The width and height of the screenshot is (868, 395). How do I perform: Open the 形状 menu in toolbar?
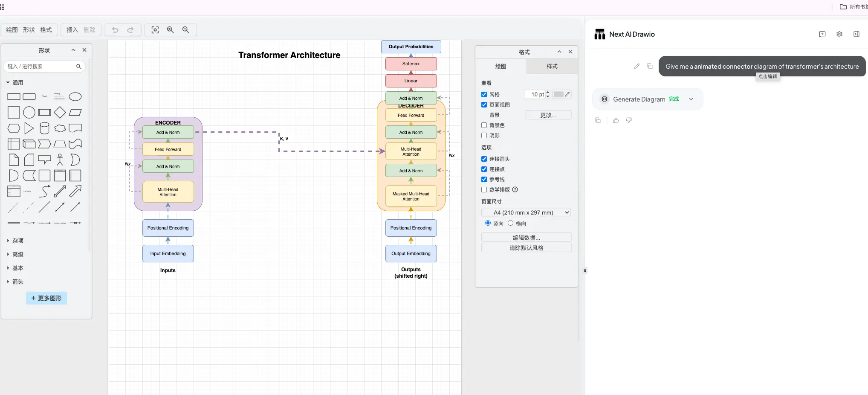pos(29,30)
